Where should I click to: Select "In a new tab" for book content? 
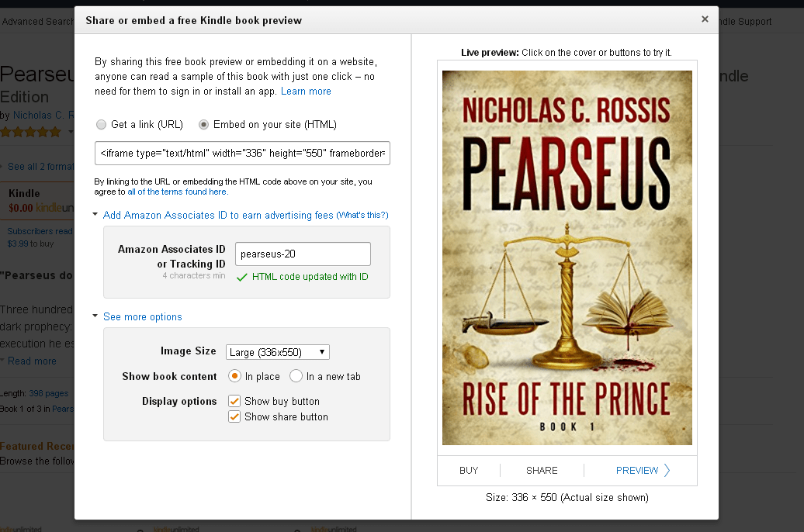coord(295,376)
